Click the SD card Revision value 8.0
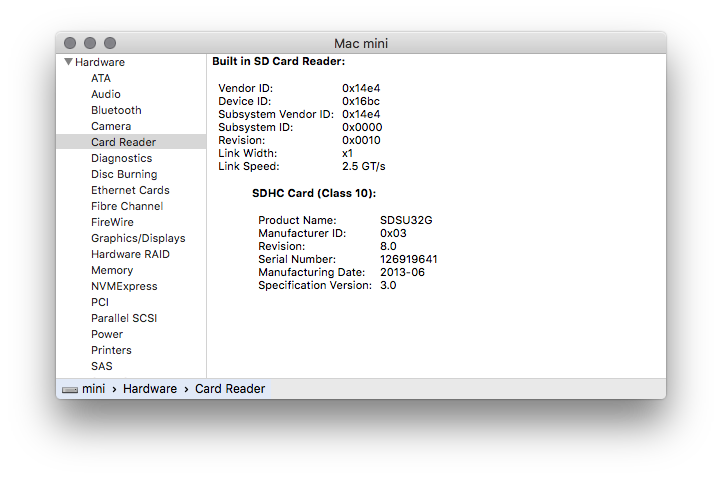This screenshot has width=722, height=479. tap(388, 246)
